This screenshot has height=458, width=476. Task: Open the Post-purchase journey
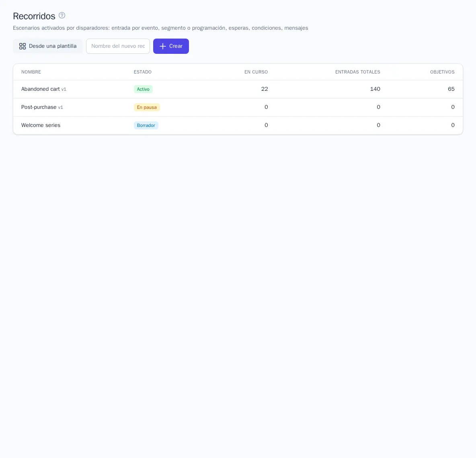pos(39,107)
